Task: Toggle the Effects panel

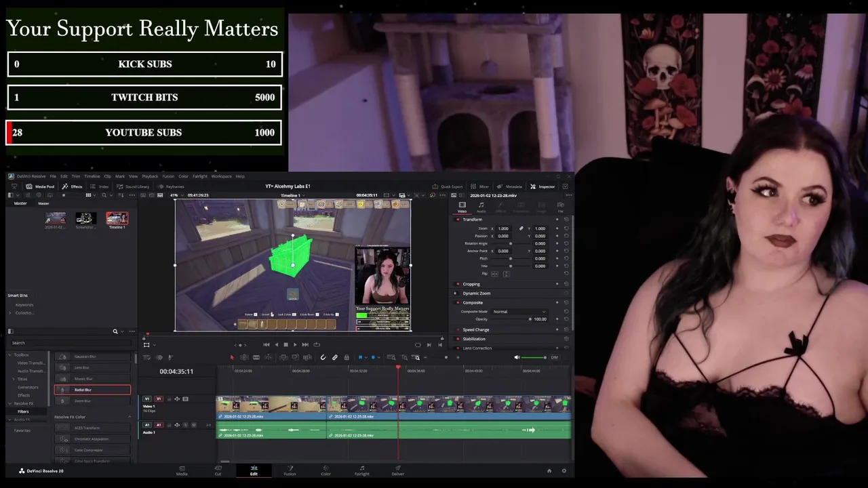Action: point(73,186)
